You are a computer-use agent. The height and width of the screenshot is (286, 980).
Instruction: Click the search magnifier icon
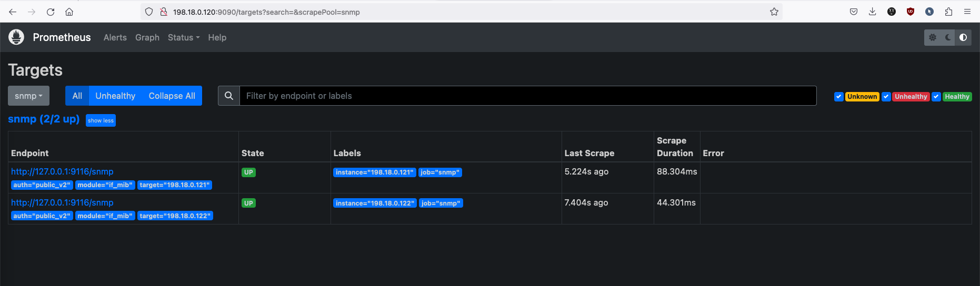(x=229, y=96)
